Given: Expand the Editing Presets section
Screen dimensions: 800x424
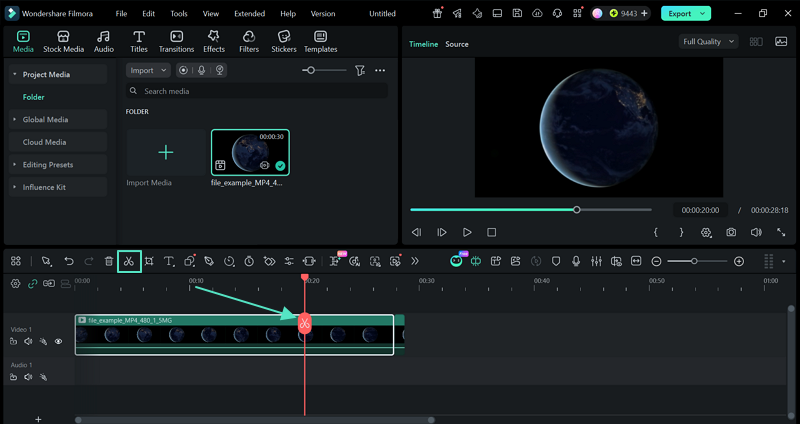Looking at the screenshot, I should coord(15,165).
